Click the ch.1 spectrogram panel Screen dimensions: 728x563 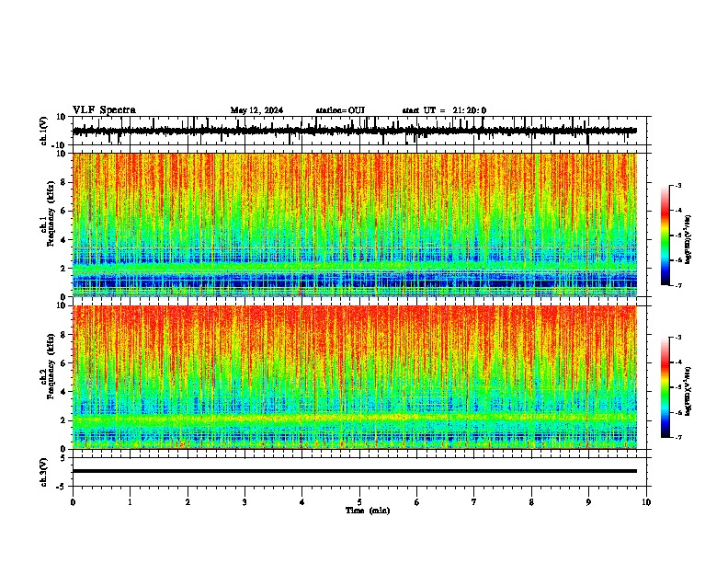click(x=354, y=224)
